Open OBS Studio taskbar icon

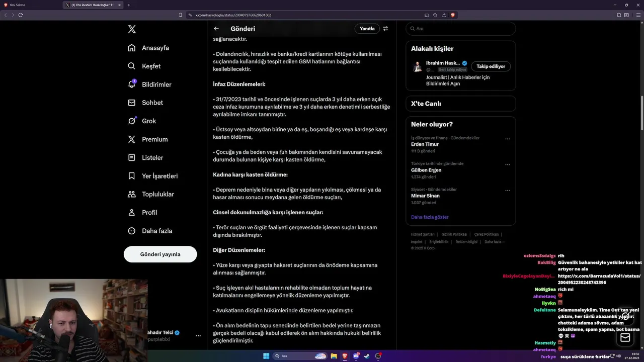point(378,356)
